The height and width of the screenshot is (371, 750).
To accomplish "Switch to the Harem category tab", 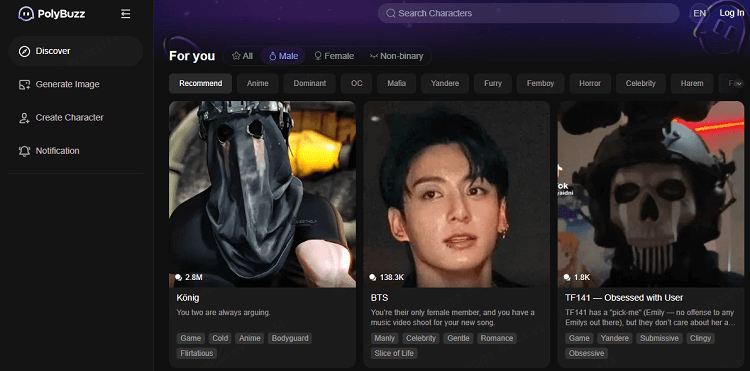I will tap(692, 83).
